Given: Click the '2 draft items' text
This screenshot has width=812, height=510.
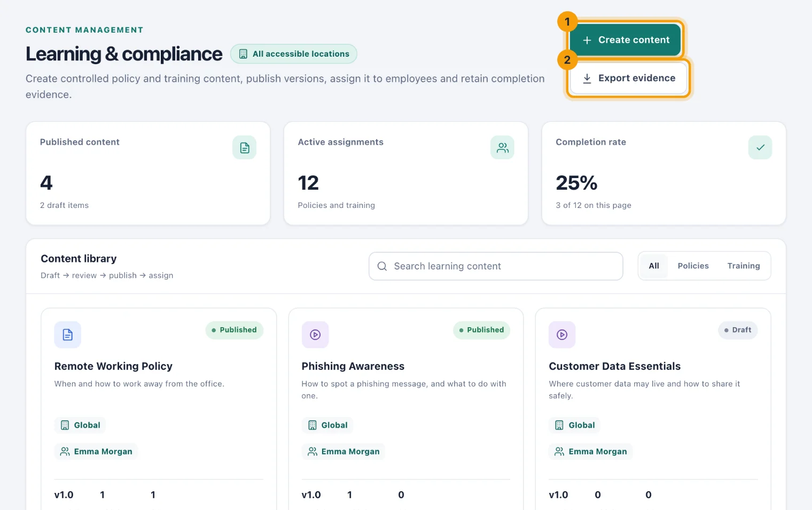Looking at the screenshot, I should click(x=64, y=205).
